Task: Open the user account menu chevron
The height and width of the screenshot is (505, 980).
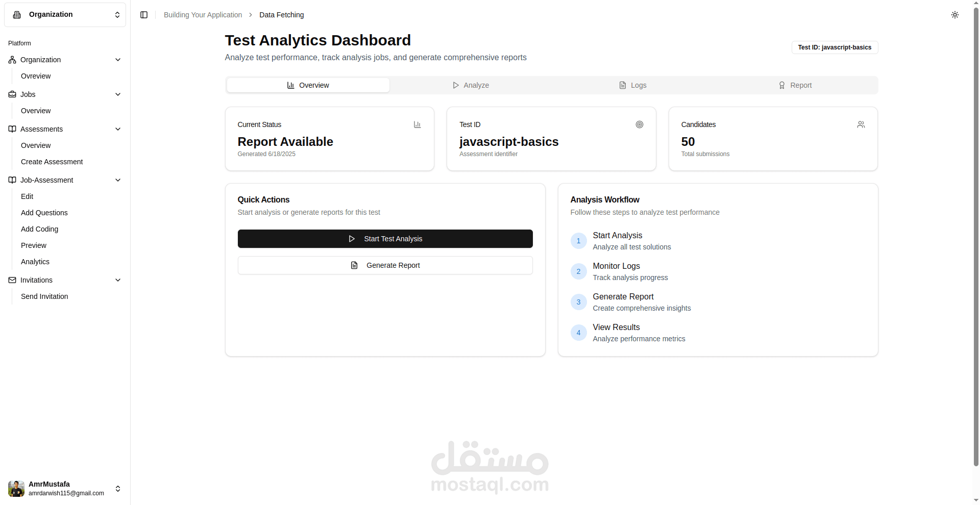Action: pos(118,489)
